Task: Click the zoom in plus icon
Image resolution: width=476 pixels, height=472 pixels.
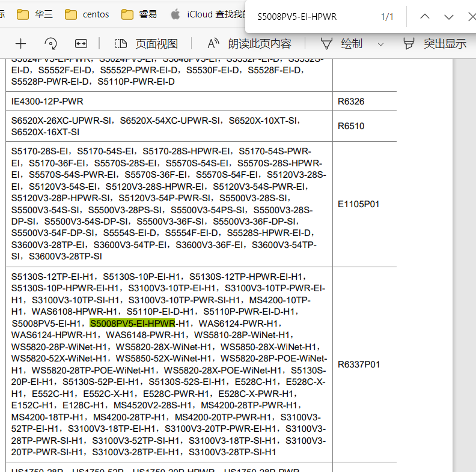Action: (x=20, y=44)
